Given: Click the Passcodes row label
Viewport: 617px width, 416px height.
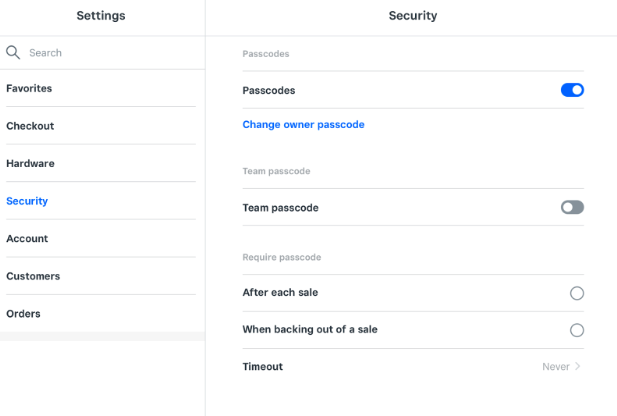Looking at the screenshot, I should tap(269, 90).
